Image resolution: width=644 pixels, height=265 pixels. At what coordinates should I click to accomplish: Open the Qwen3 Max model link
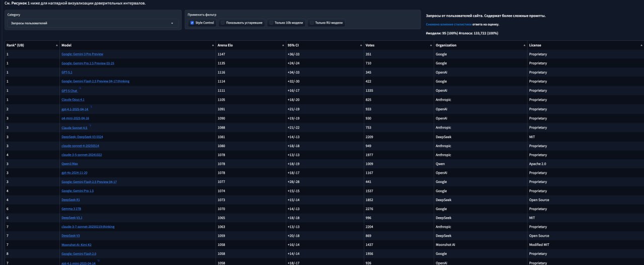[x=70, y=164]
